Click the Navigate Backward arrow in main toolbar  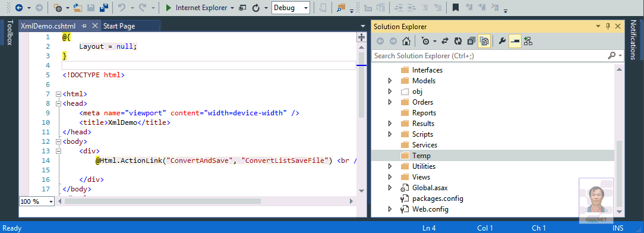19,8
